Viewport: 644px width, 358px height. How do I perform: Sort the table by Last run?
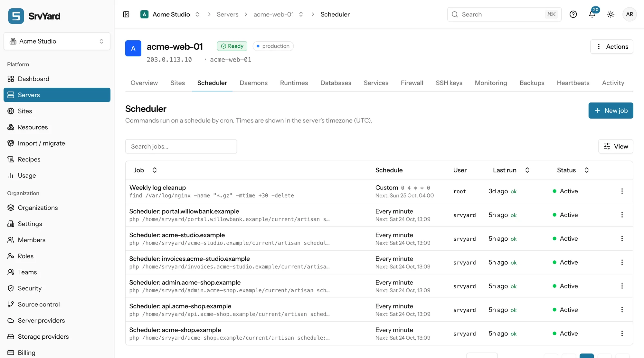click(x=511, y=170)
